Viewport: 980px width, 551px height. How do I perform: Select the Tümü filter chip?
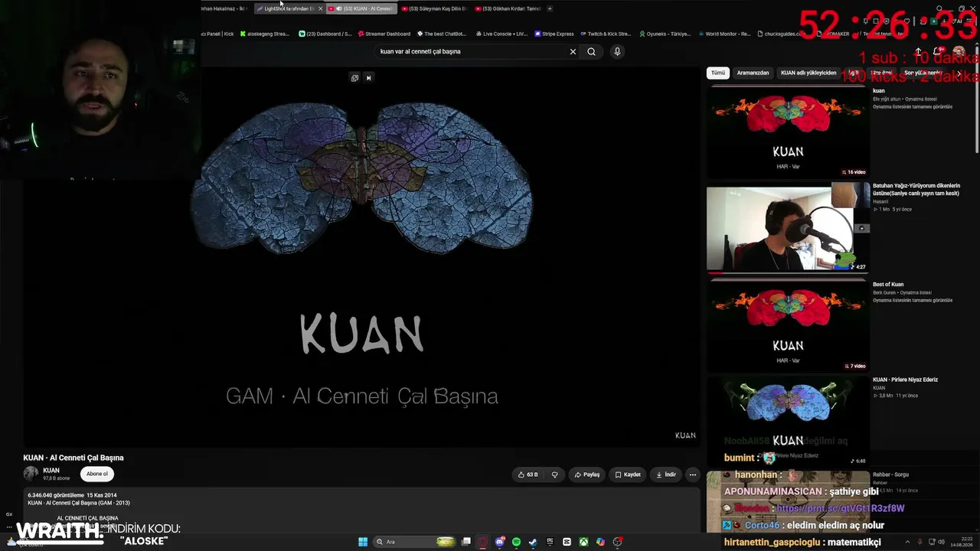pos(717,73)
